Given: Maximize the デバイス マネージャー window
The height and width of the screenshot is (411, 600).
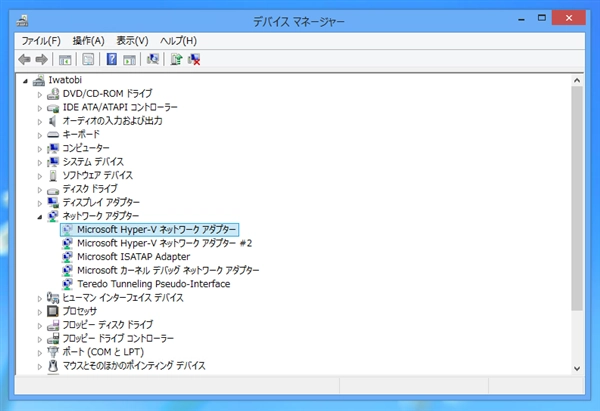Looking at the screenshot, I should tap(541, 18).
